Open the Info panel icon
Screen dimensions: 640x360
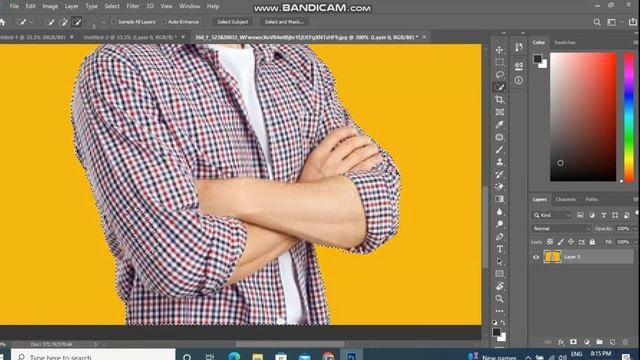click(x=519, y=80)
